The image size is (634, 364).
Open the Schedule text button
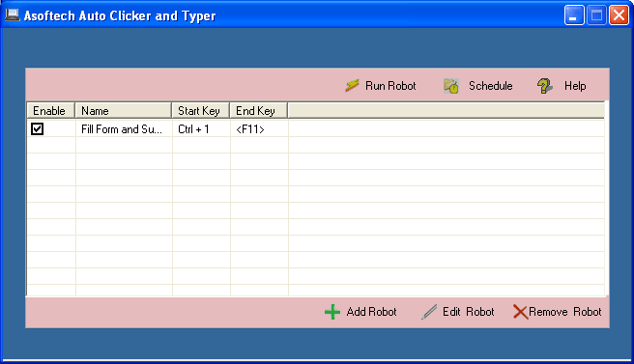click(x=490, y=86)
